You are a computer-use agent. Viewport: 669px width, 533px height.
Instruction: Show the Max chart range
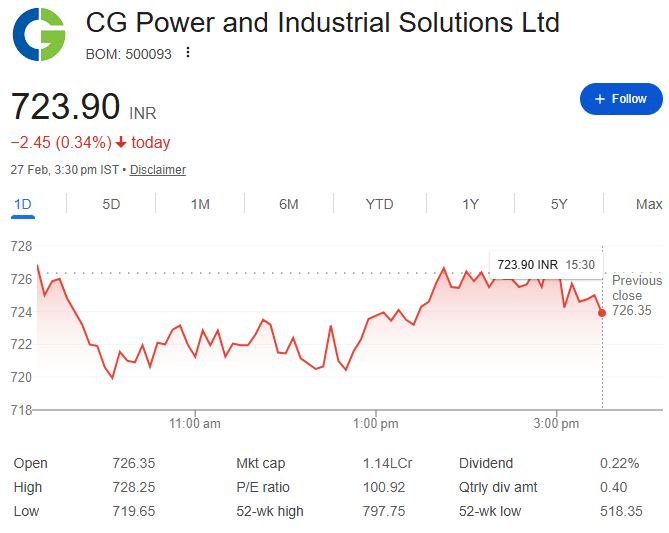click(649, 204)
